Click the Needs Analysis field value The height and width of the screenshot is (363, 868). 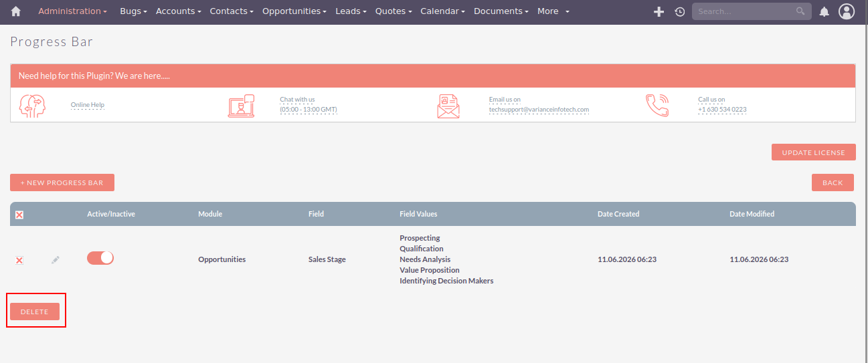pyautogui.click(x=425, y=259)
